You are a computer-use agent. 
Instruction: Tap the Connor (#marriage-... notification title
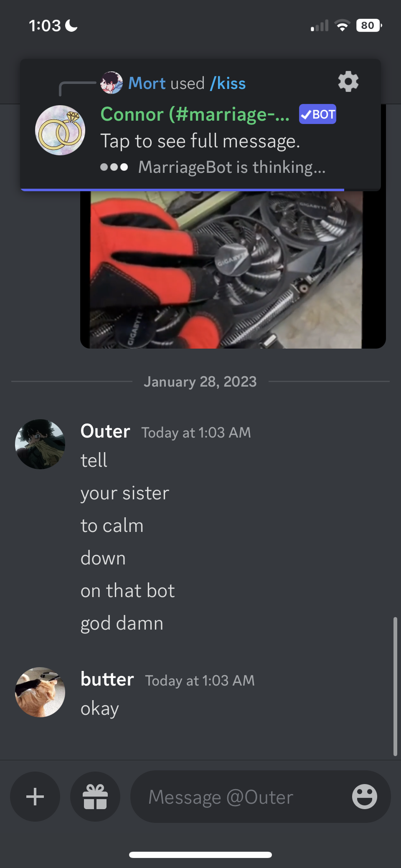click(x=195, y=114)
